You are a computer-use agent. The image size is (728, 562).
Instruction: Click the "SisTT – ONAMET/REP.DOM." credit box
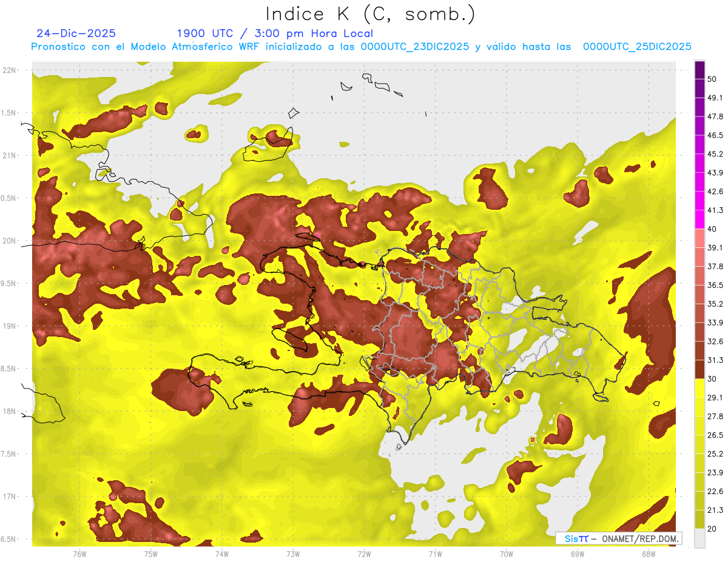click(x=618, y=538)
